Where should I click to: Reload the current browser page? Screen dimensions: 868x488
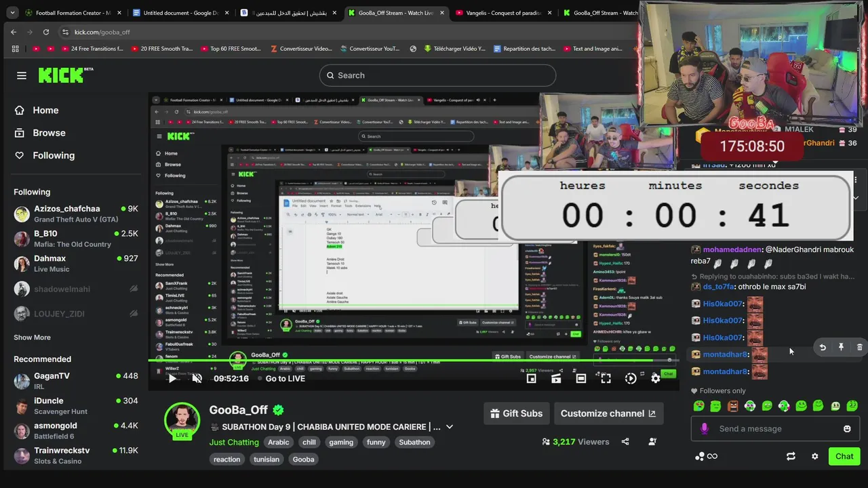tap(46, 32)
